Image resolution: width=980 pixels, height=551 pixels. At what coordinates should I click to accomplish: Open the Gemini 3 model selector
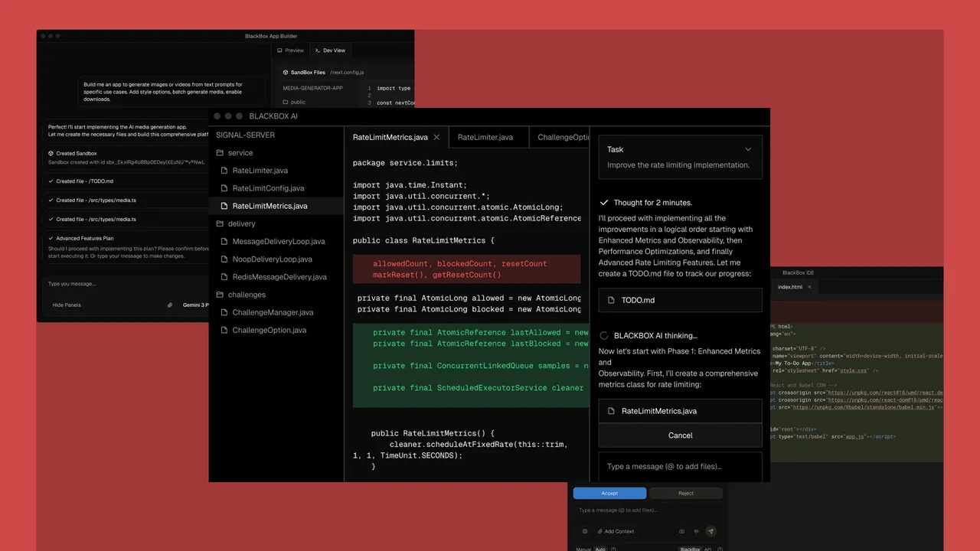pyautogui.click(x=195, y=305)
